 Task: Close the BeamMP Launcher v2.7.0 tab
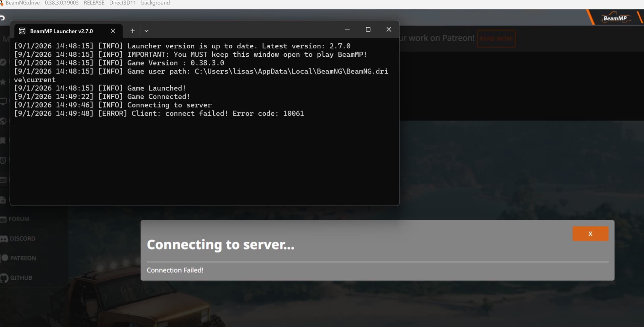(113, 31)
